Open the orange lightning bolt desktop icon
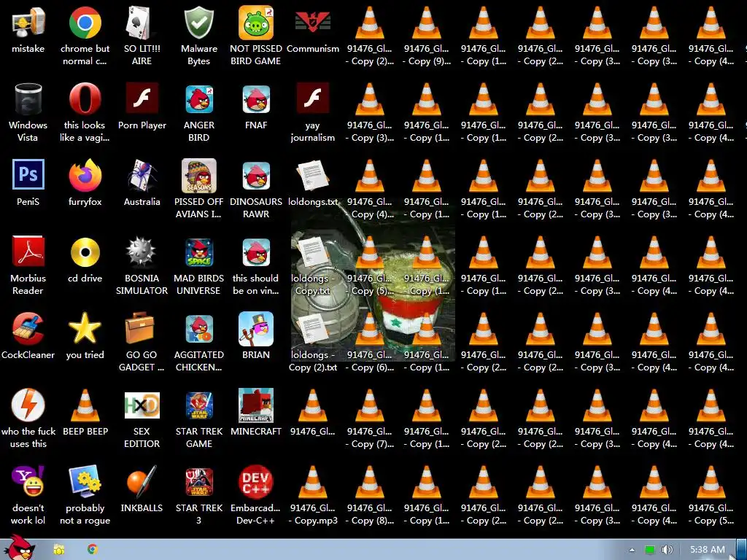The height and width of the screenshot is (560, 747). [28, 405]
